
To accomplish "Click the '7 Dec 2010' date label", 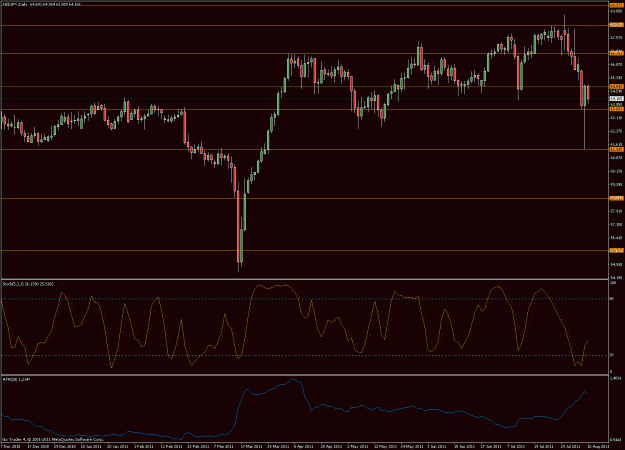I will (x=11, y=446).
